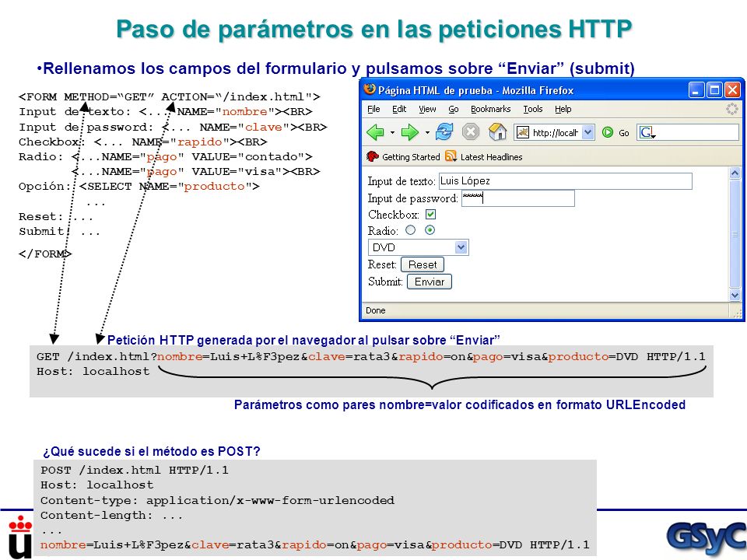Open the Getting Started bookmark link
The height and width of the screenshot is (560, 747).
tap(411, 156)
